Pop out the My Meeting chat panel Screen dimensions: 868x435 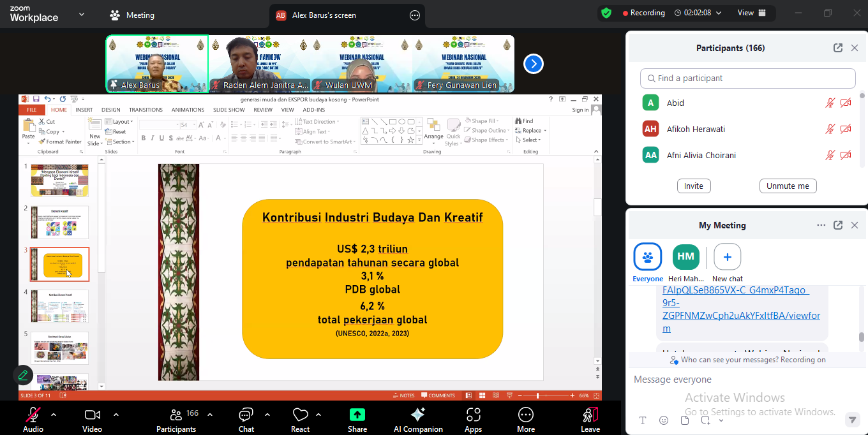(x=837, y=225)
